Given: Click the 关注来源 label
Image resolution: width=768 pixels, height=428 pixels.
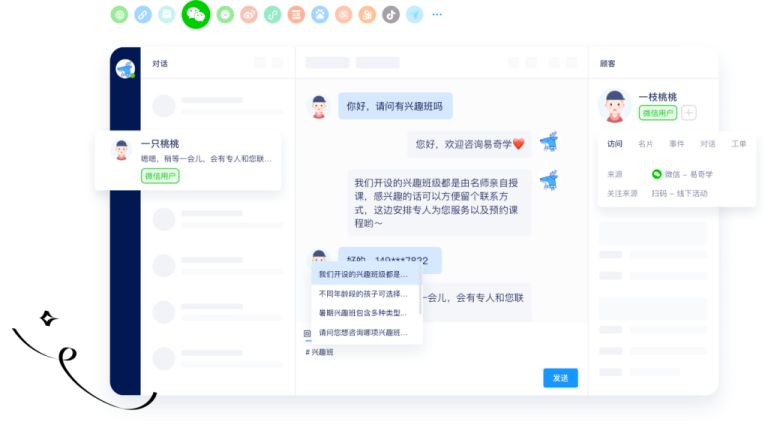Looking at the screenshot, I should click(623, 193).
